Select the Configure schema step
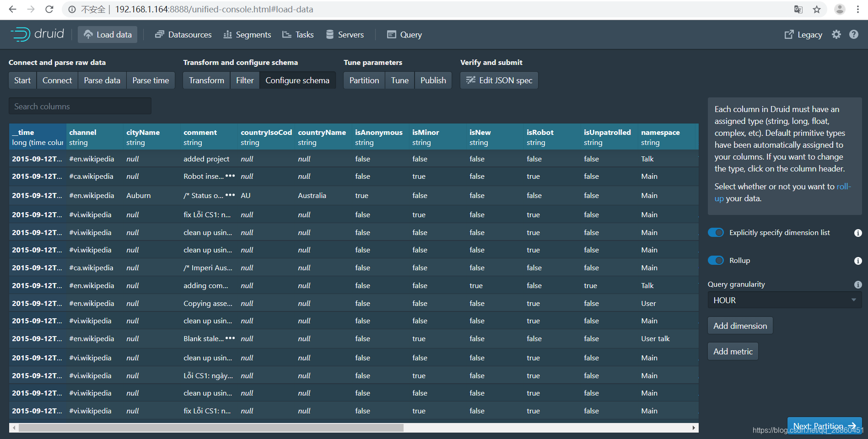 pyautogui.click(x=297, y=80)
